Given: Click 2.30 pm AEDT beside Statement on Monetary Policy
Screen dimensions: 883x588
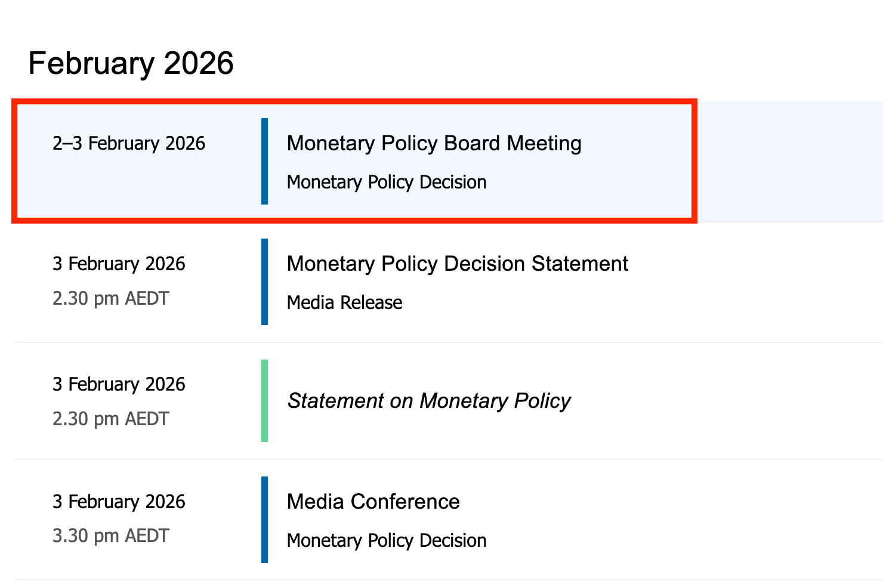Looking at the screenshot, I should pos(110,419).
